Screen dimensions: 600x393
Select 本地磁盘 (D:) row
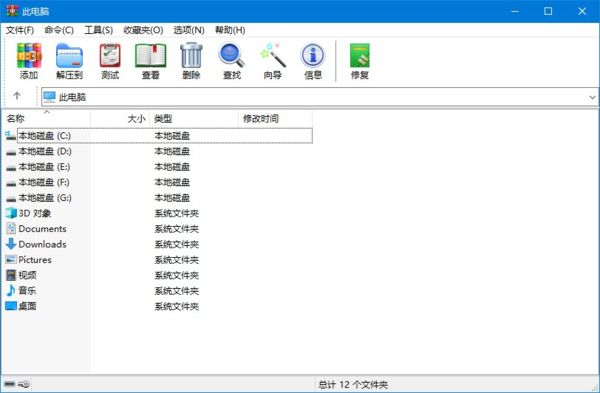point(158,151)
